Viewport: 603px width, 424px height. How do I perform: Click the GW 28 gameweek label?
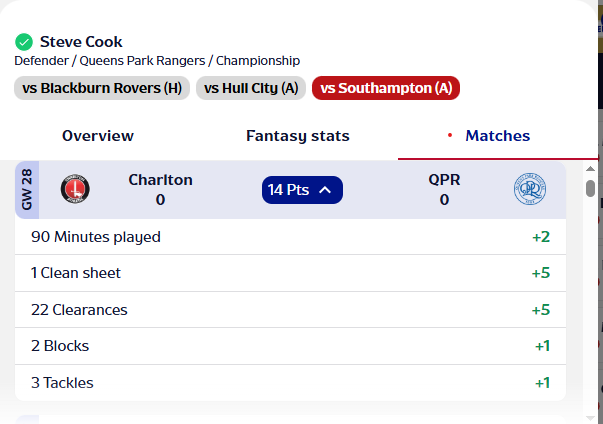(27, 190)
